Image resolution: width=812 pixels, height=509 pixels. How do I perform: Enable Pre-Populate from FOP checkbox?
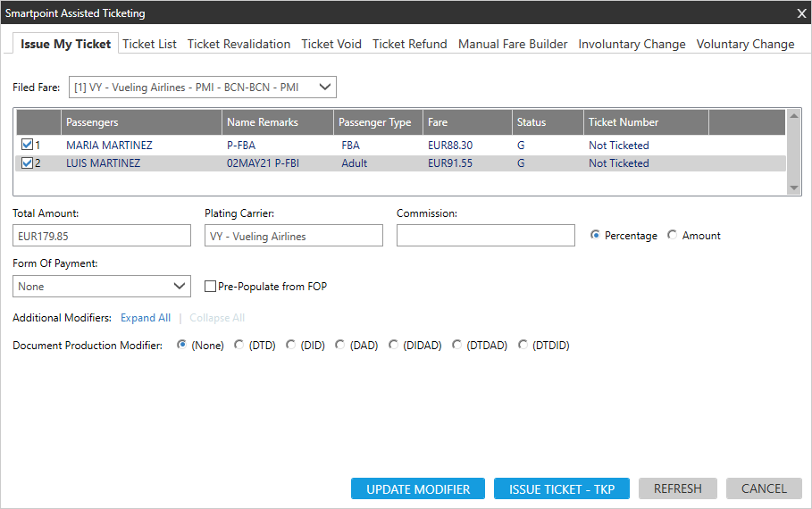coord(211,287)
